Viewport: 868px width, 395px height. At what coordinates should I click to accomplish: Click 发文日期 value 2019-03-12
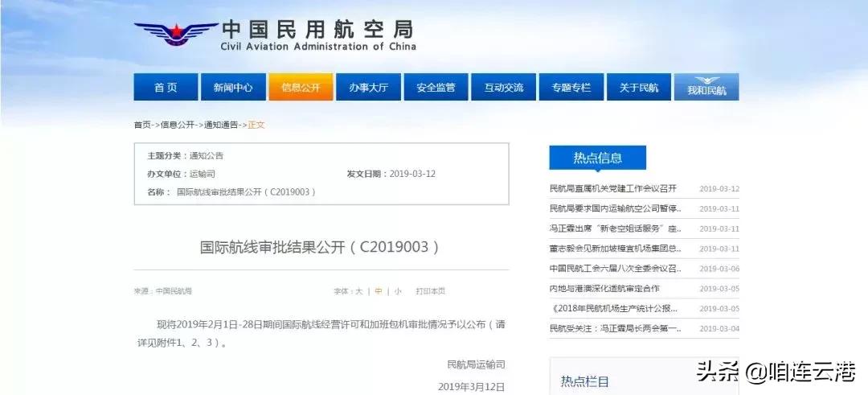click(x=412, y=174)
